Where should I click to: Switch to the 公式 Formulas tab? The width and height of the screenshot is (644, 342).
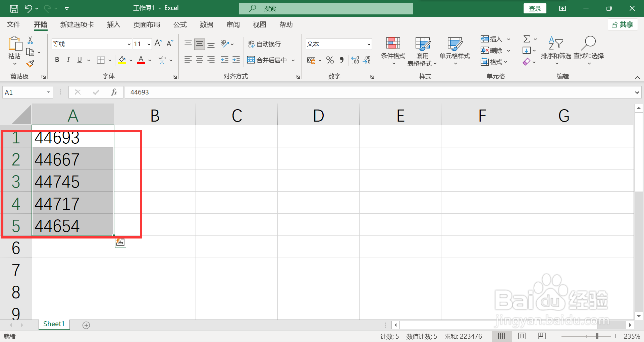point(180,24)
